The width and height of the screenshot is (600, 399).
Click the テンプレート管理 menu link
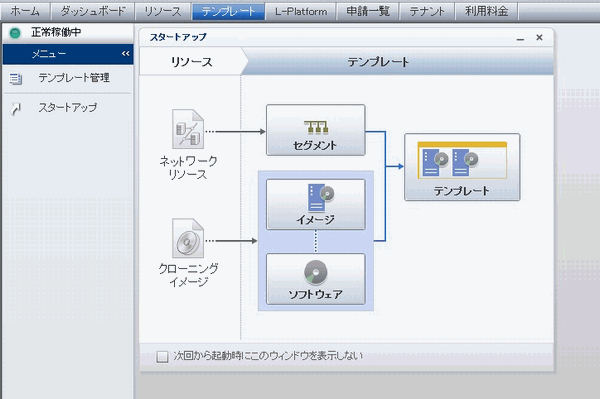[74, 78]
